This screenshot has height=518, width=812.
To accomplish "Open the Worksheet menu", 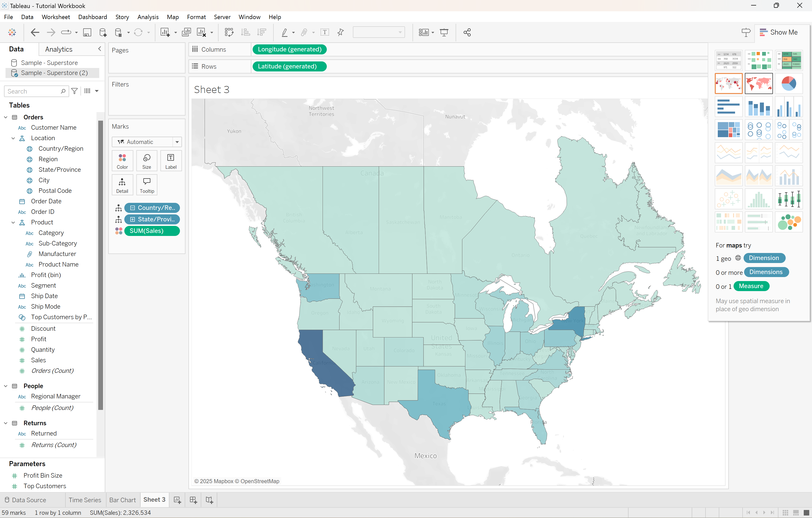I will (56, 17).
